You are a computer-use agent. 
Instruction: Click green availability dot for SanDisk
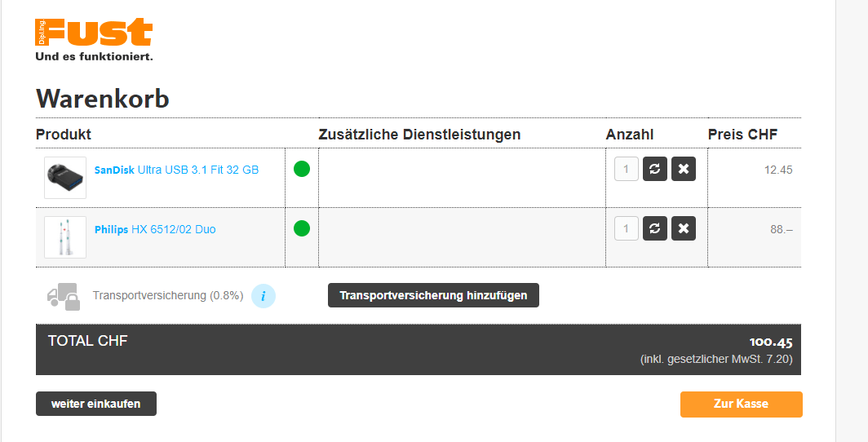tap(302, 170)
